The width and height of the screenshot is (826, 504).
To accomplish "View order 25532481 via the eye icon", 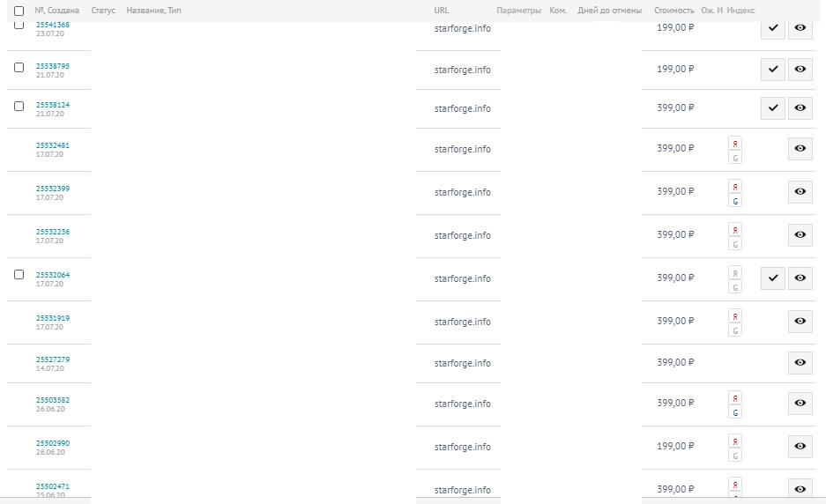I will (x=800, y=149).
